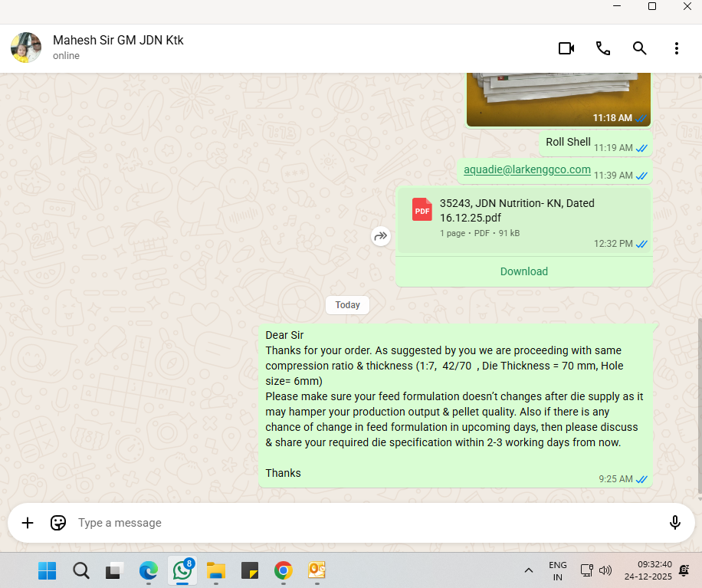Viewport: 702px width, 588px height.
Task: Click the Type a message field
Action: coord(360,523)
